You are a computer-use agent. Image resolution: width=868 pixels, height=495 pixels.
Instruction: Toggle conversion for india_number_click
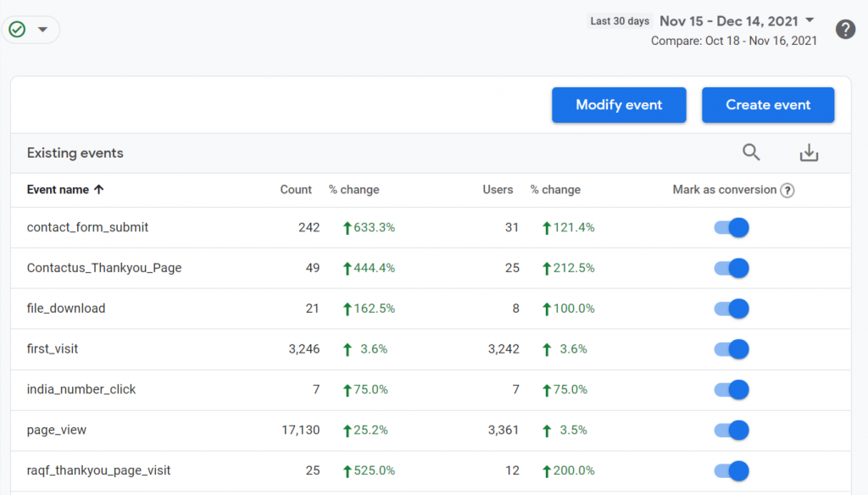[x=732, y=390]
